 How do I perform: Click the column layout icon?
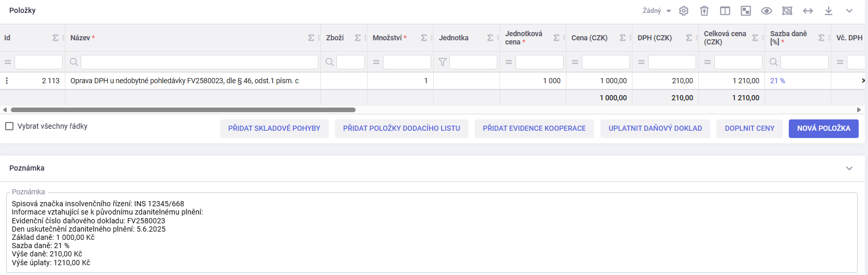click(725, 11)
